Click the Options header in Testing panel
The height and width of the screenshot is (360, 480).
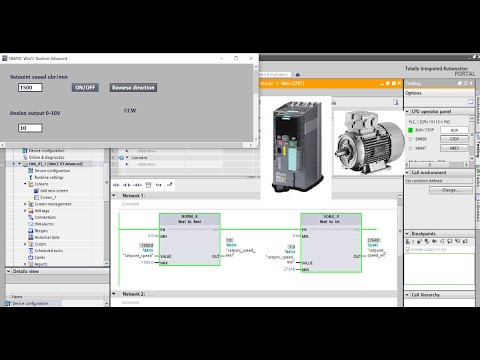pos(413,93)
